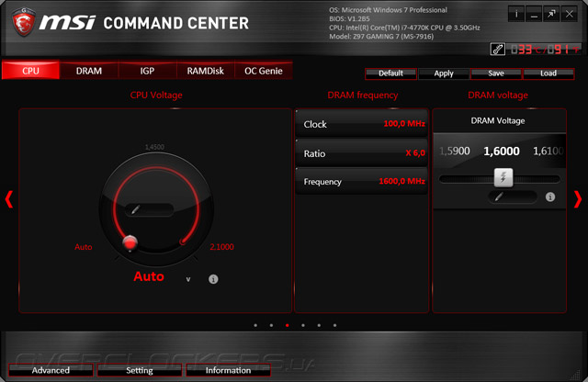Open the Advanced section
The image size is (588, 382).
(x=51, y=370)
